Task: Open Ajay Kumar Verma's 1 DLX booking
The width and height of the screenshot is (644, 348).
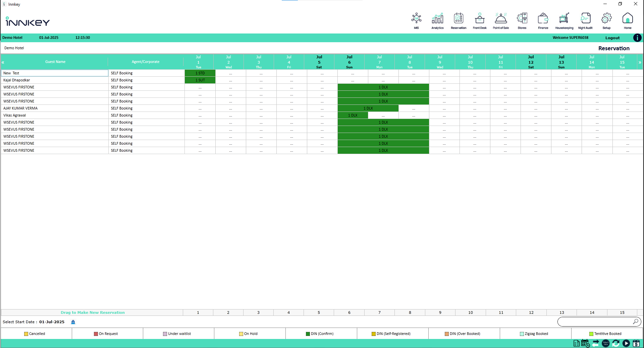Action: click(368, 108)
